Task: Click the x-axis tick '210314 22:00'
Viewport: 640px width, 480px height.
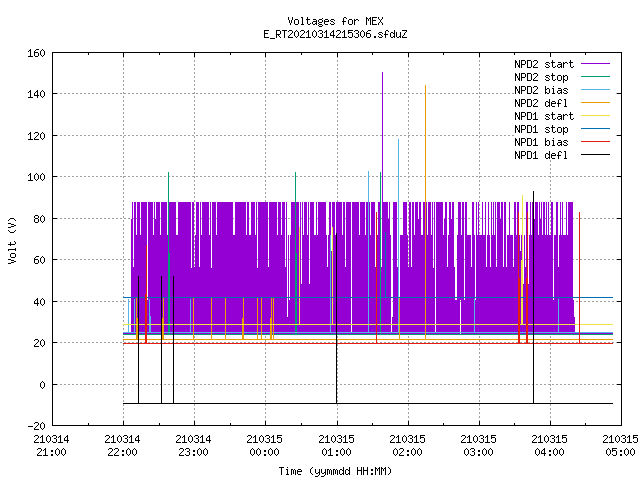Action: click(122, 446)
